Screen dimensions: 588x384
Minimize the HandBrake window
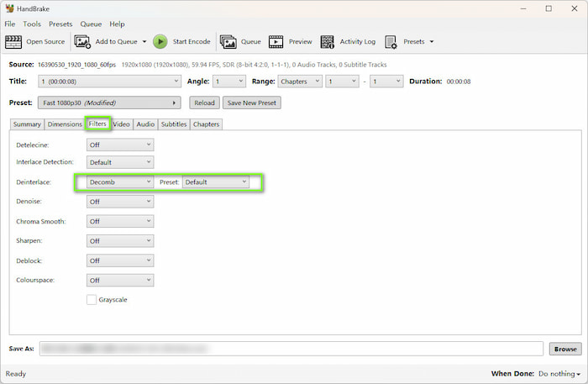(523, 8)
